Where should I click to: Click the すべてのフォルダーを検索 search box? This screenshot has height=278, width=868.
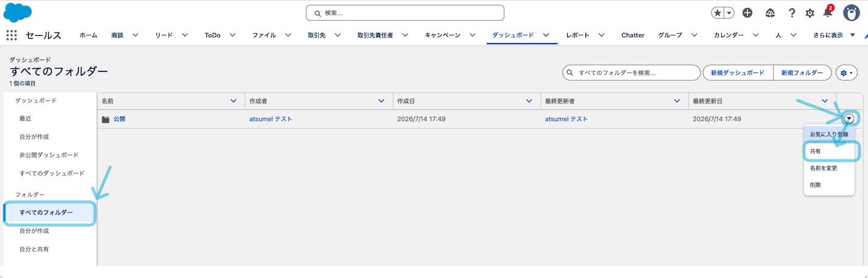click(631, 72)
